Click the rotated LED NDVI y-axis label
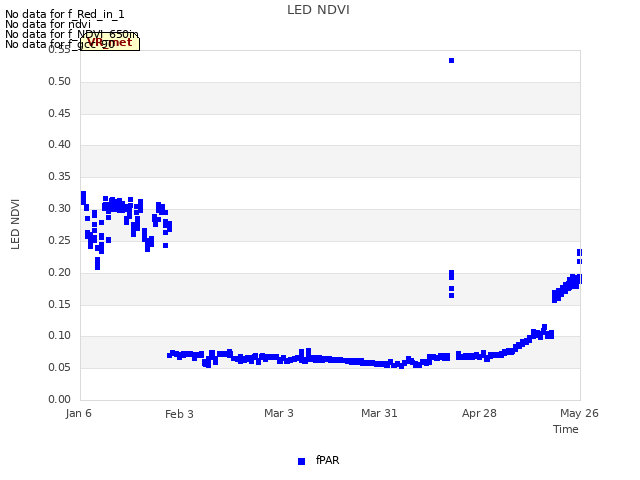Image resolution: width=640 pixels, height=480 pixels. [x=15, y=224]
